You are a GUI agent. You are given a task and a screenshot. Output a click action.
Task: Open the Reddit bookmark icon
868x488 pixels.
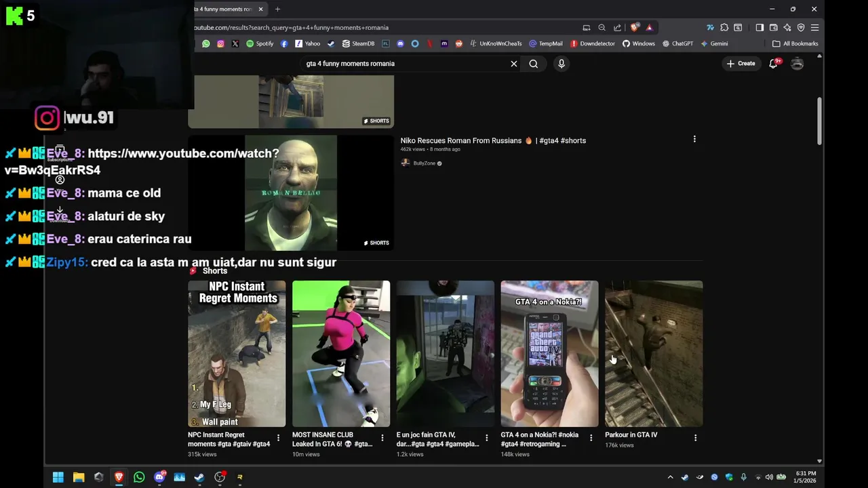[459, 43]
